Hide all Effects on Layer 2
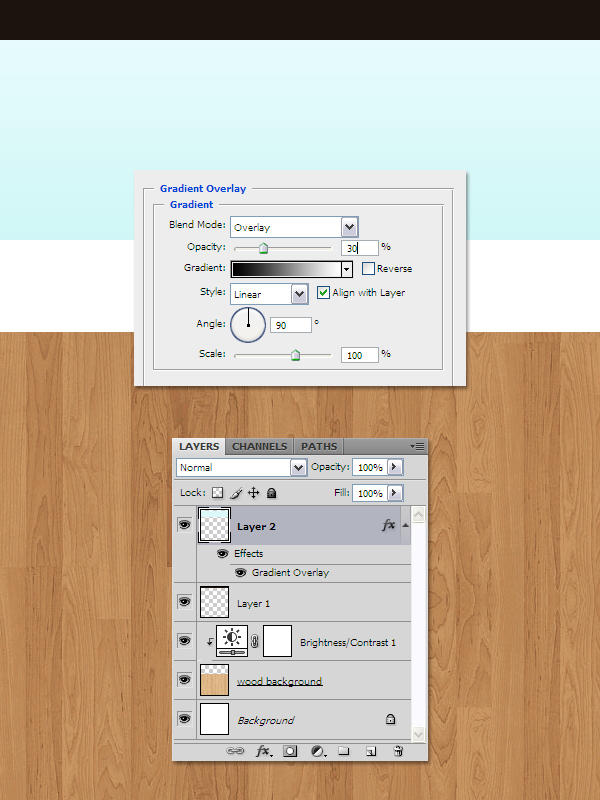 click(x=222, y=554)
